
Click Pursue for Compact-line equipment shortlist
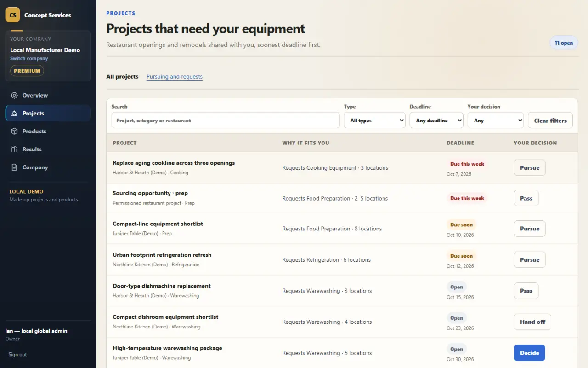tap(530, 229)
